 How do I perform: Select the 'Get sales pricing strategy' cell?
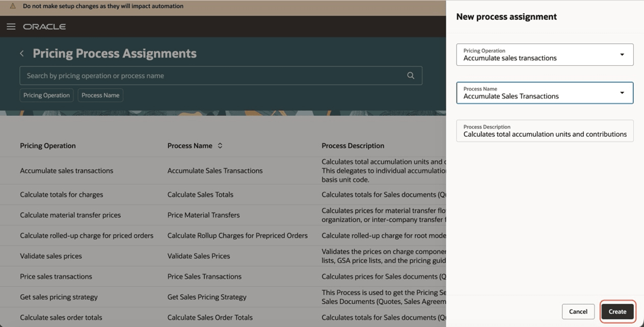59,297
